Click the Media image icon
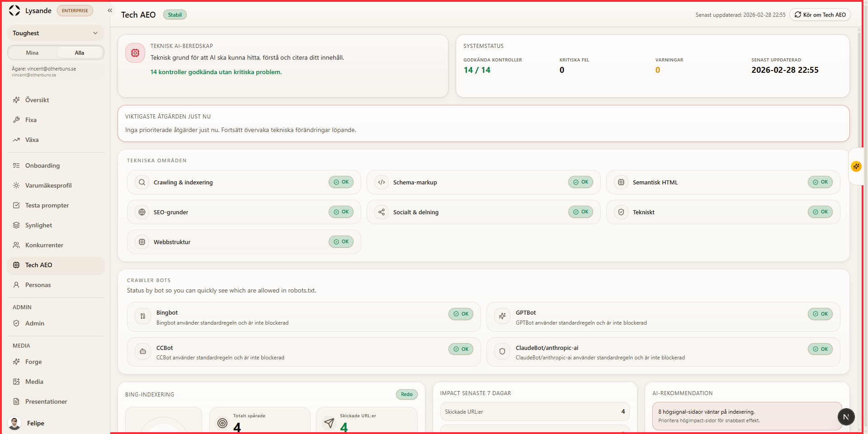Viewport: 868px width, 434px height. pyautogui.click(x=16, y=382)
